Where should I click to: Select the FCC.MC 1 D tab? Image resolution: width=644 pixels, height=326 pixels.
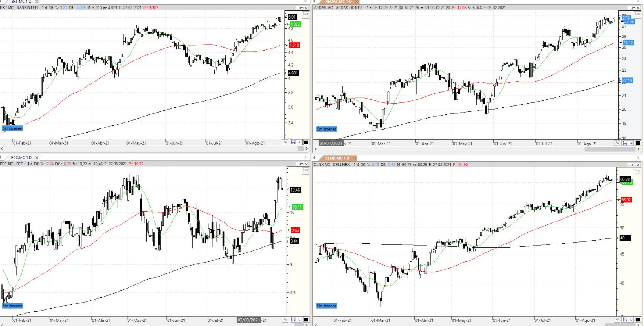[21, 158]
